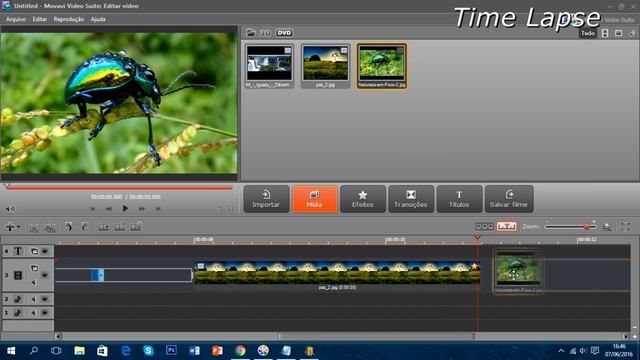640x360 pixels.
Task: Click the timeline playhead marker
Action: (478, 237)
